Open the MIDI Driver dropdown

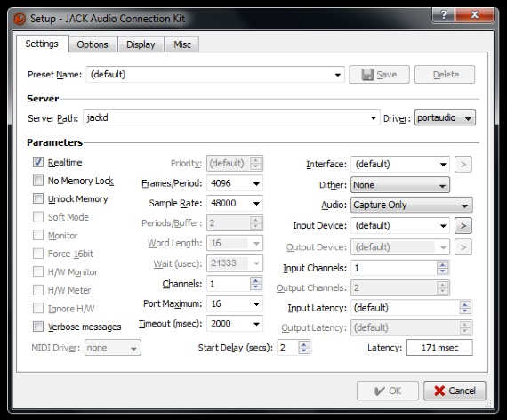click(x=113, y=348)
